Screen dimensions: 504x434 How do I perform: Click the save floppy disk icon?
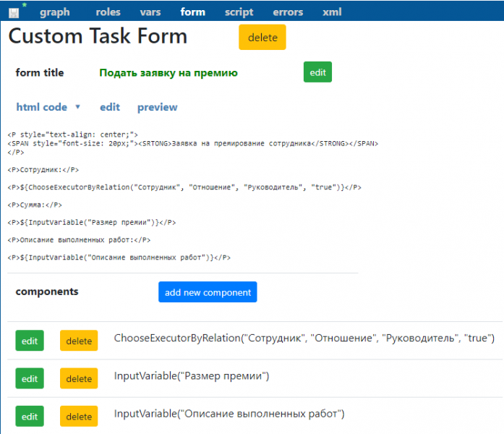14,12
